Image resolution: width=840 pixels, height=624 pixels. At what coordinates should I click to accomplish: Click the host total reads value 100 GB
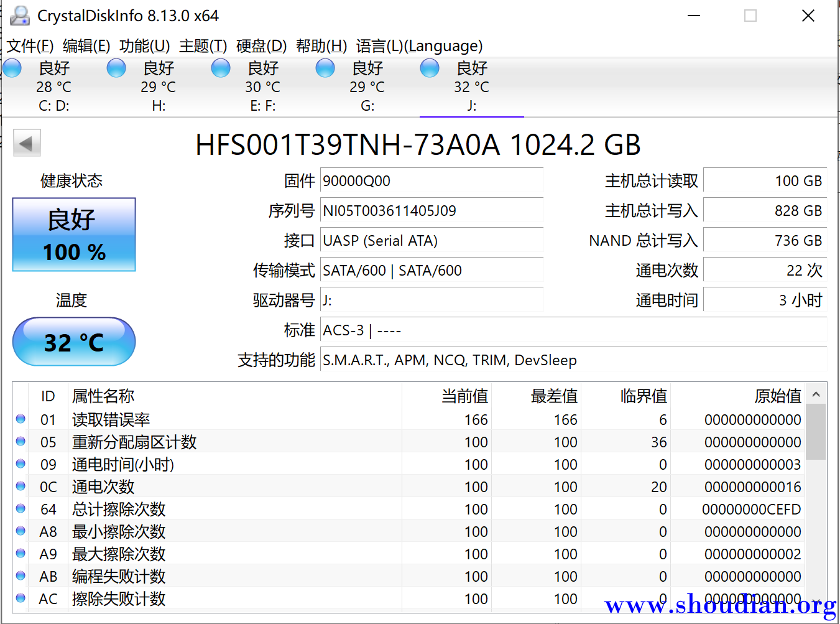pos(765,180)
